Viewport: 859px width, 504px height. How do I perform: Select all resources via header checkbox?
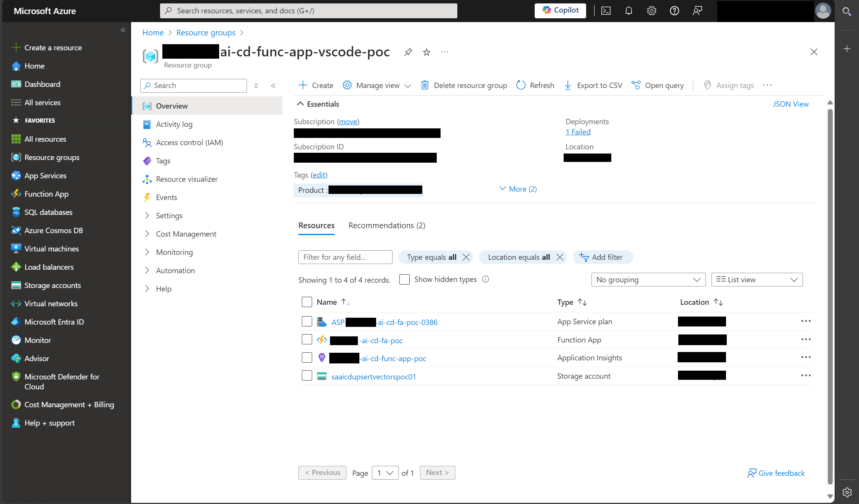coord(307,302)
